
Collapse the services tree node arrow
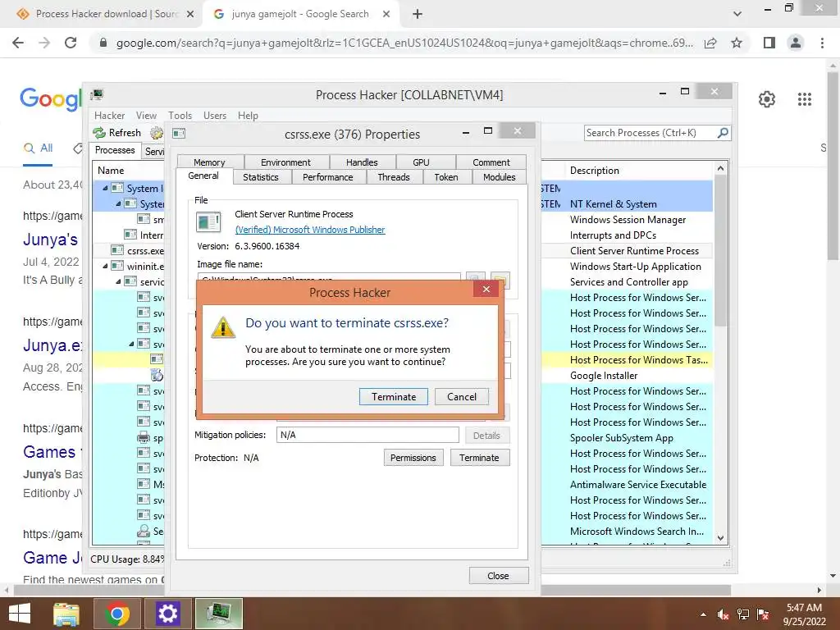(x=118, y=282)
